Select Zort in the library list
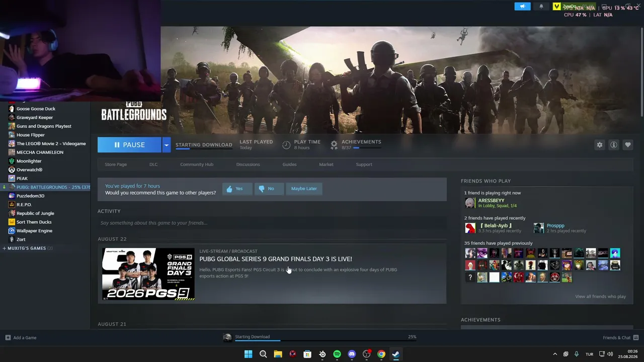This screenshot has height=362, width=644. [x=21, y=240]
